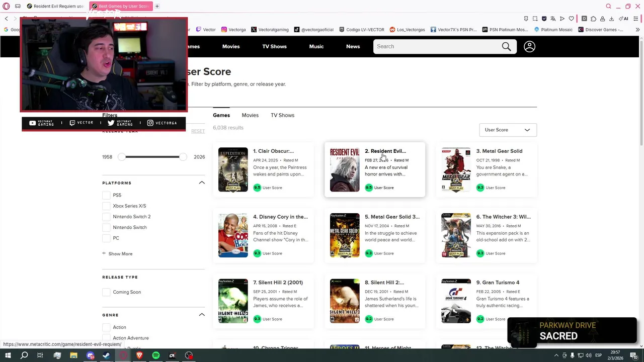Click the translate page icon
Screen dimensions: 644x362
[553, 19]
